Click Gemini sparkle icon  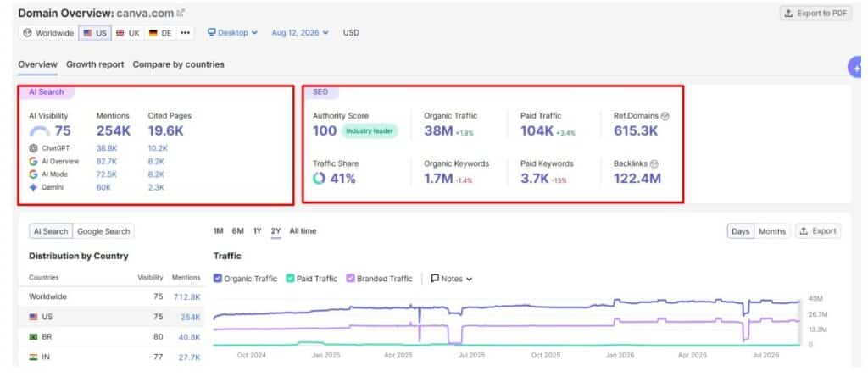tap(34, 187)
